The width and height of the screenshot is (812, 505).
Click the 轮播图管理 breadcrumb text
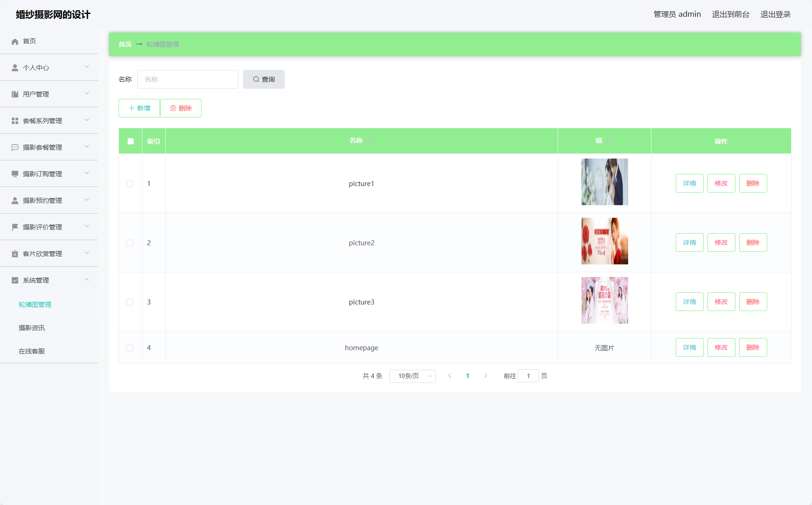tap(163, 44)
